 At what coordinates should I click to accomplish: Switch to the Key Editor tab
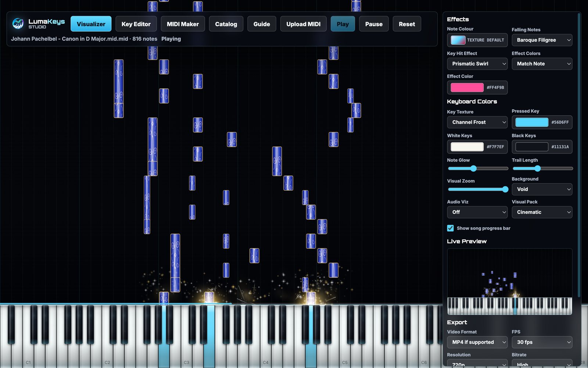[x=136, y=24]
